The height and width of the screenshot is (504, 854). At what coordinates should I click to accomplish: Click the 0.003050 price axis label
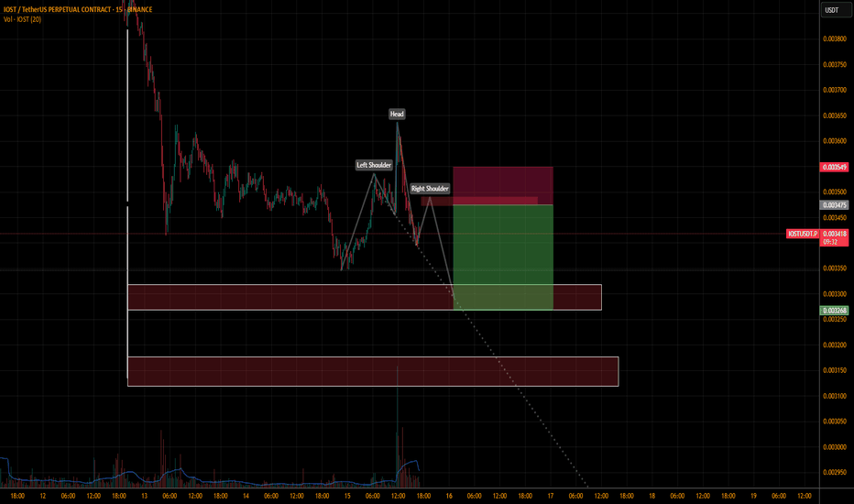coord(835,422)
